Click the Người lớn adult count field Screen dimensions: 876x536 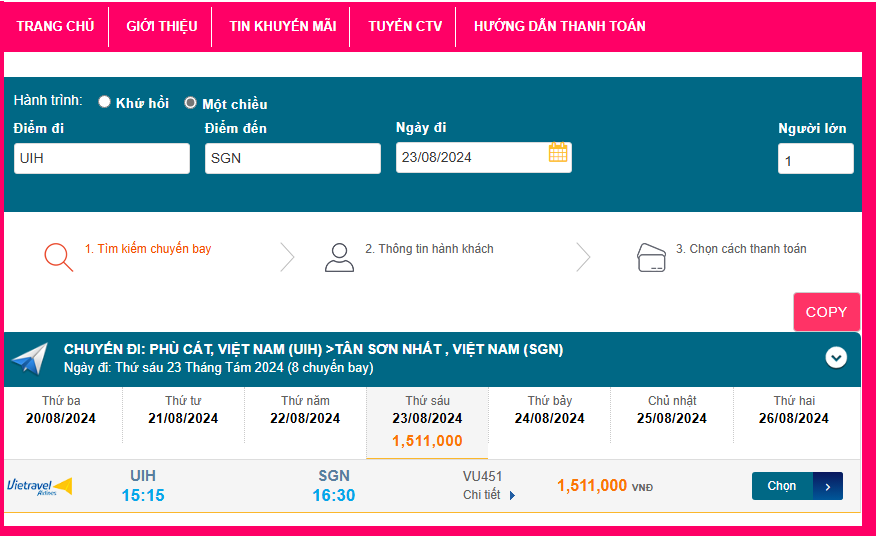pyautogui.click(x=815, y=159)
